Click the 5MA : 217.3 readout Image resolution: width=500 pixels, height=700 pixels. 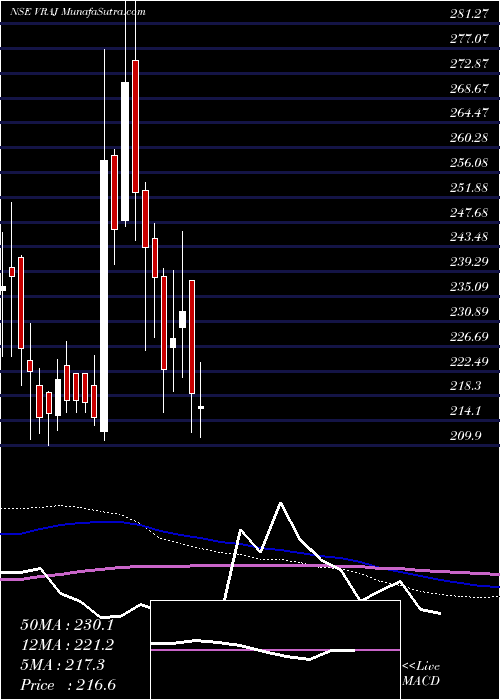(x=62, y=665)
